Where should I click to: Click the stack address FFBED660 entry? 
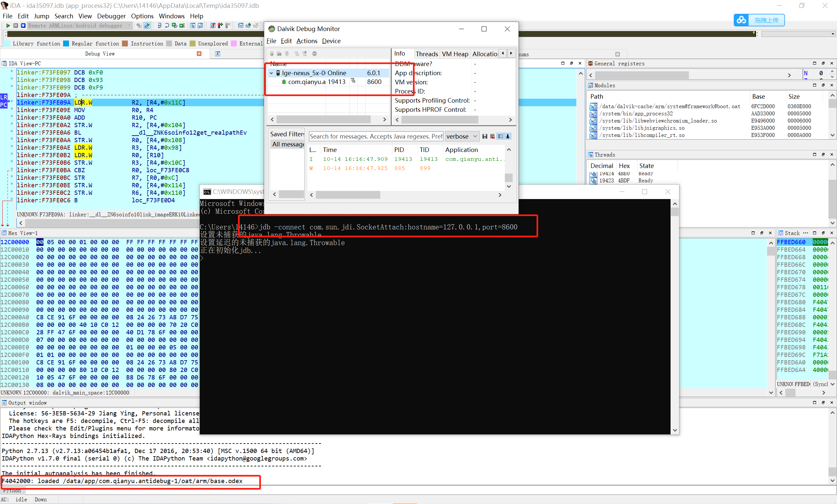click(791, 242)
